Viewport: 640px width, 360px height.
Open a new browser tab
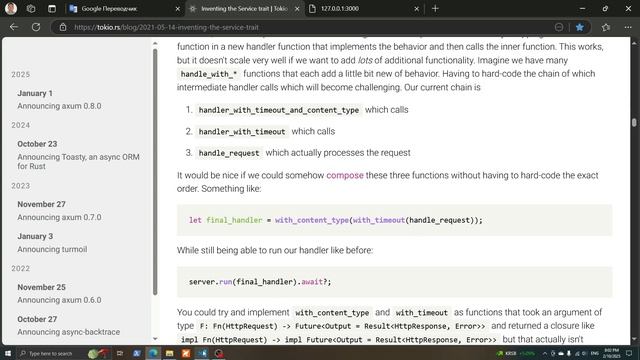[x=435, y=9]
